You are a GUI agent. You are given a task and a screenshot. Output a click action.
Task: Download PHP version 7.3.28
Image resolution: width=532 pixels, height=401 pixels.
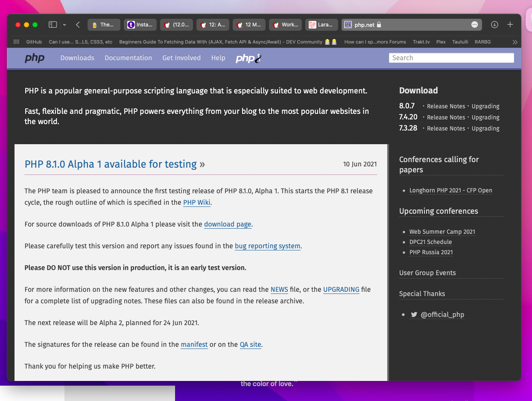(408, 128)
